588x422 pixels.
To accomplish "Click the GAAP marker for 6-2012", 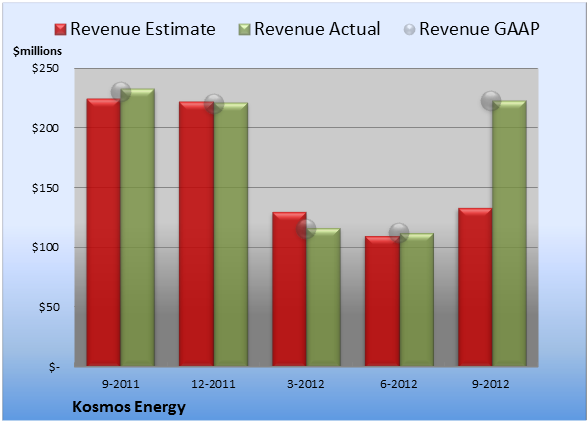I will 399,233.
